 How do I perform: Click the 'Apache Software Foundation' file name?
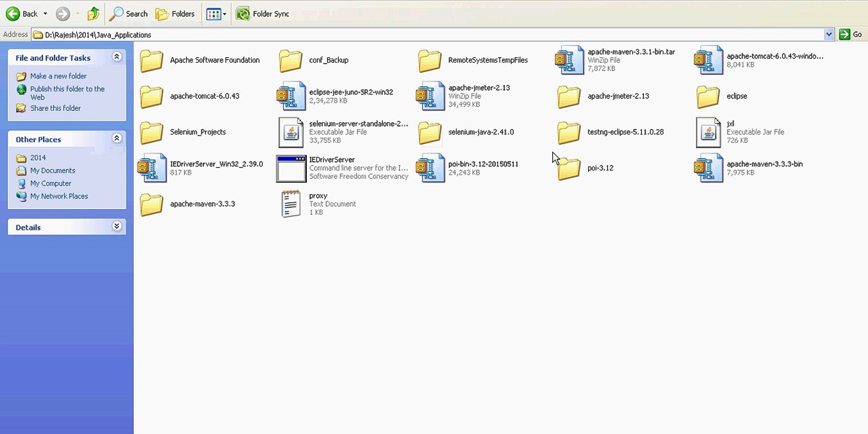215,60
